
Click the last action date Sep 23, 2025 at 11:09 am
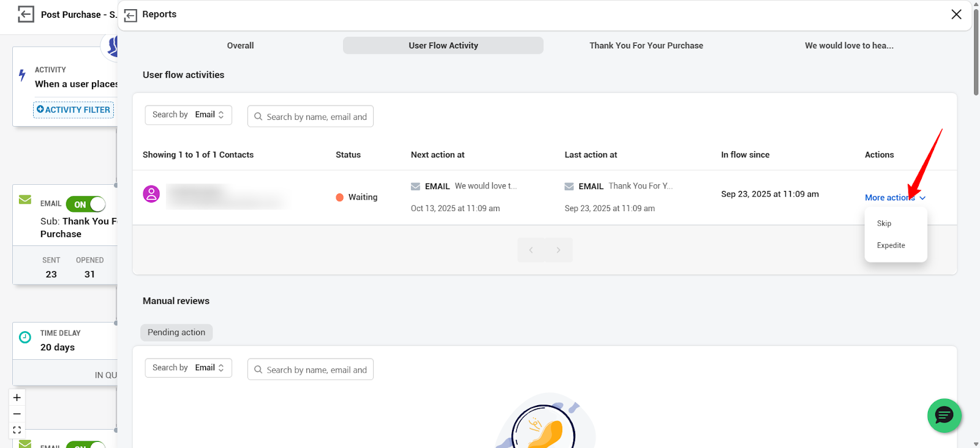click(609, 209)
